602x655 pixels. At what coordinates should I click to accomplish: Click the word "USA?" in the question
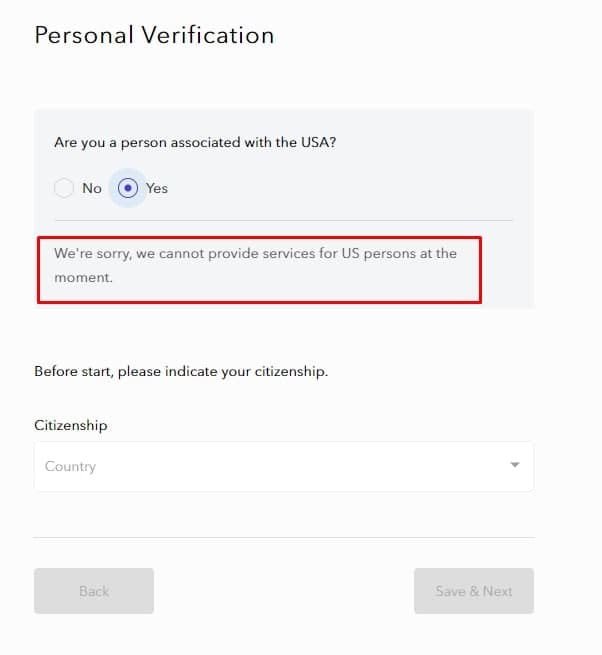pyautogui.click(x=319, y=143)
